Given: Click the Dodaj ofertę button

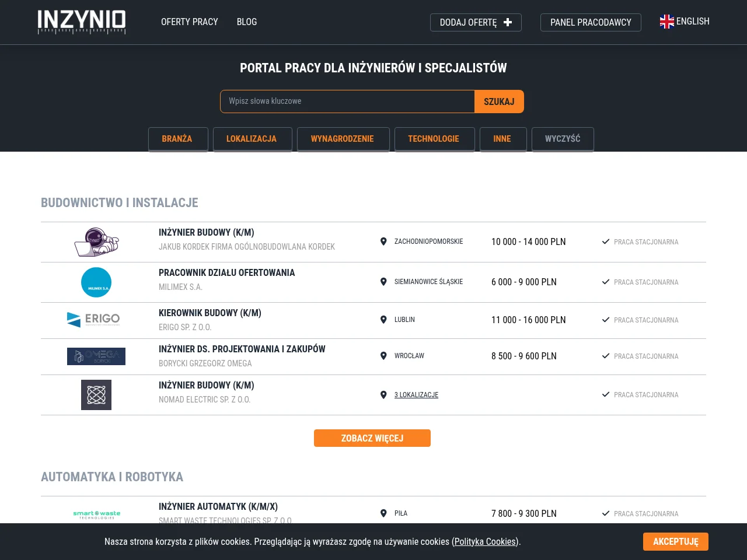Looking at the screenshot, I should (x=476, y=22).
